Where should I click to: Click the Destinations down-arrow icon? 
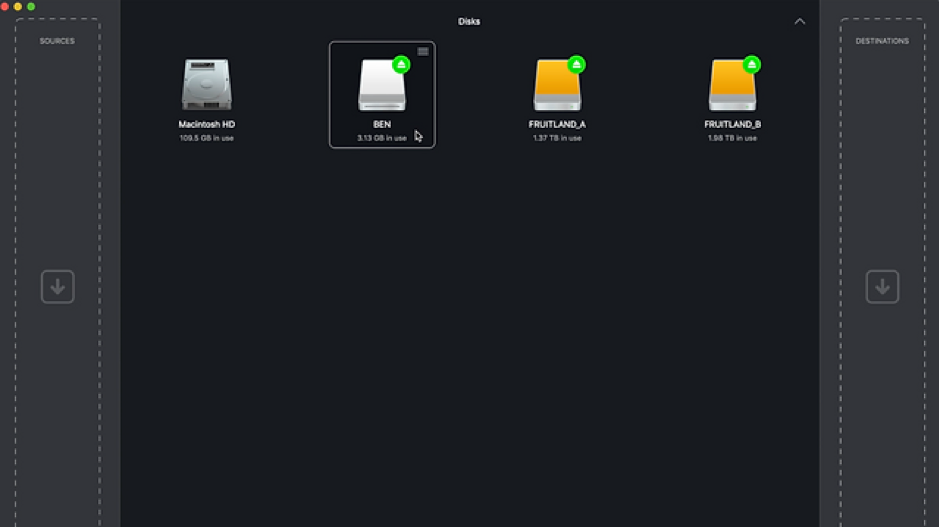881,287
